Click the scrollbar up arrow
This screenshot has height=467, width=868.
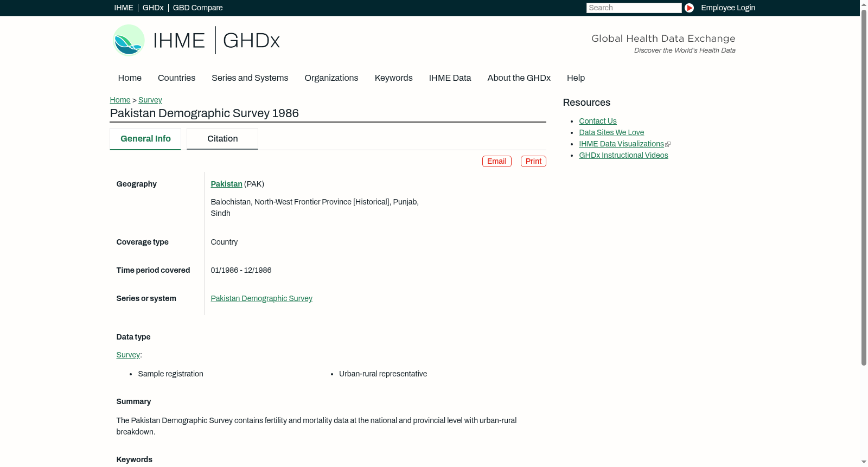[x=864, y=4]
